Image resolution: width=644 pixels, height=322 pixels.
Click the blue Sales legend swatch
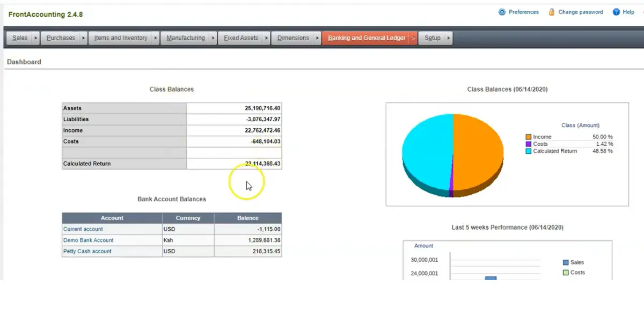point(566,262)
